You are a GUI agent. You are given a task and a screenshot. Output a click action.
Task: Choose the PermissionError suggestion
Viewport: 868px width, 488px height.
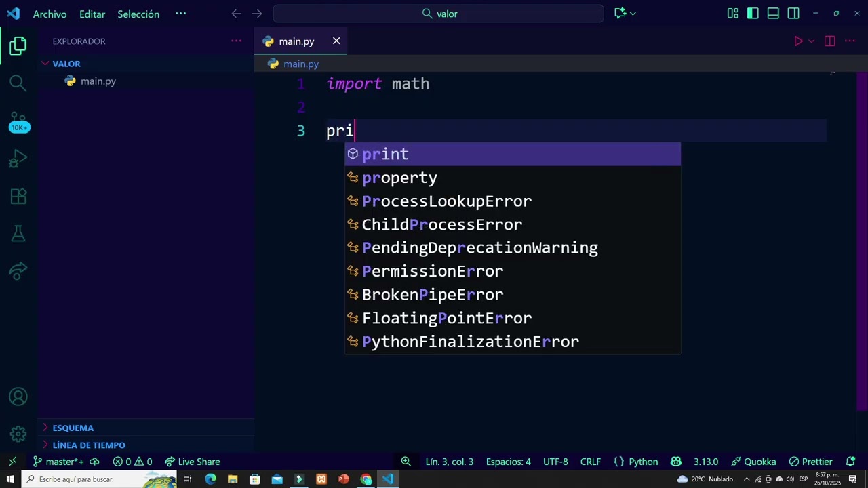tap(513, 271)
